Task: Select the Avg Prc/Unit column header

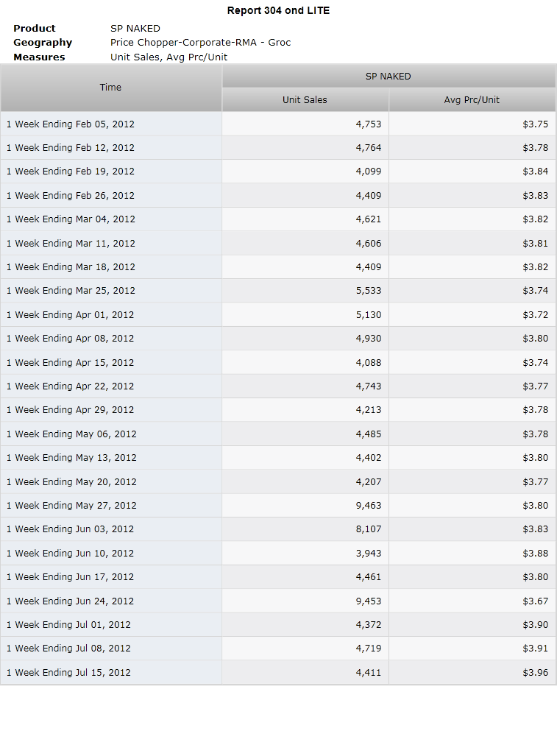Action: [x=472, y=100]
